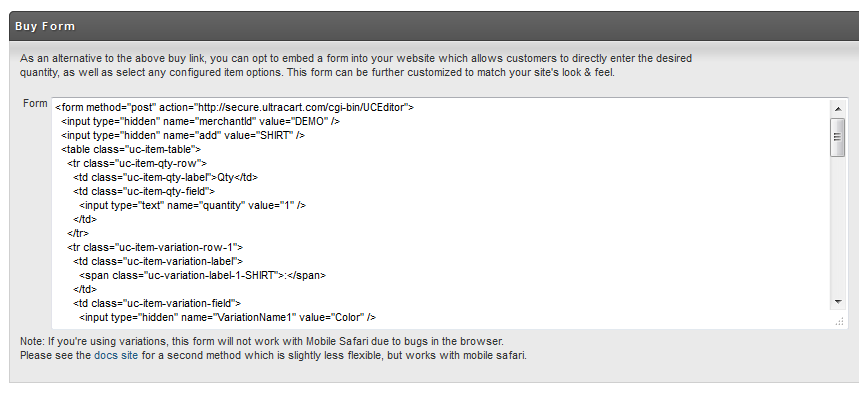Place cursor on the form method post line
The image size is (859, 393).
tap(234, 107)
